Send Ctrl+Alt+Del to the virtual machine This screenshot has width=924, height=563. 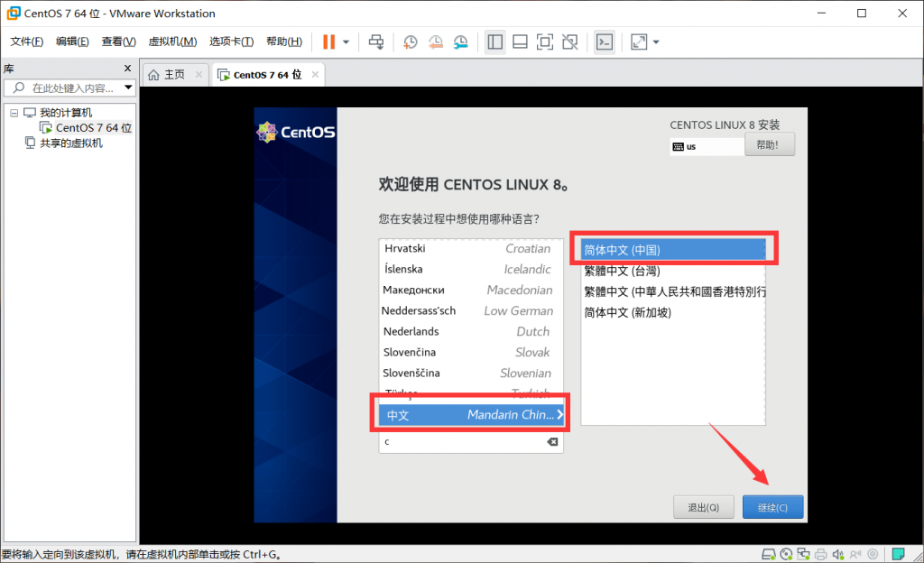click(376, 42)
